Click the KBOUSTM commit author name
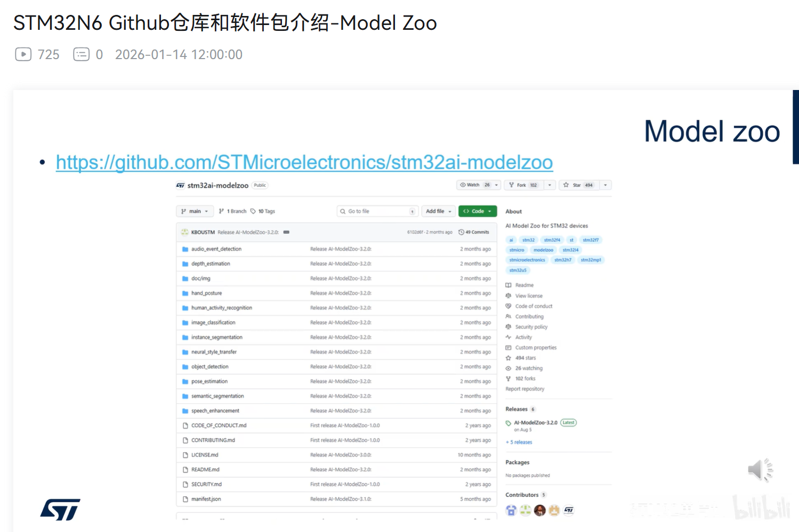 (203, 232)
